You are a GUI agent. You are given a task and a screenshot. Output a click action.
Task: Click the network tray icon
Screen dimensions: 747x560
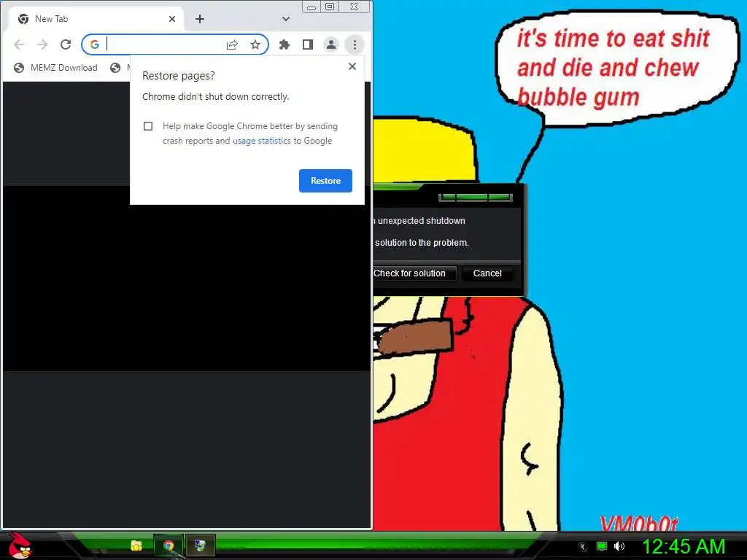[x=602, y=546]
